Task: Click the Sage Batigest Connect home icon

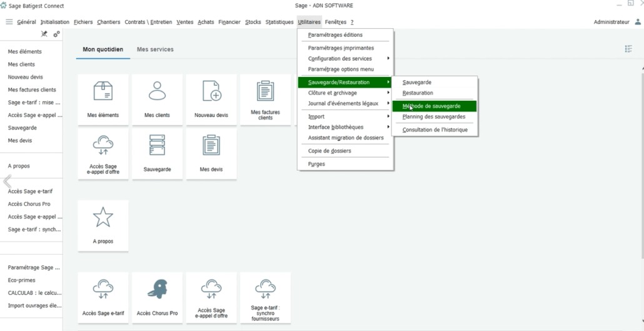Action: coord(4,6)
